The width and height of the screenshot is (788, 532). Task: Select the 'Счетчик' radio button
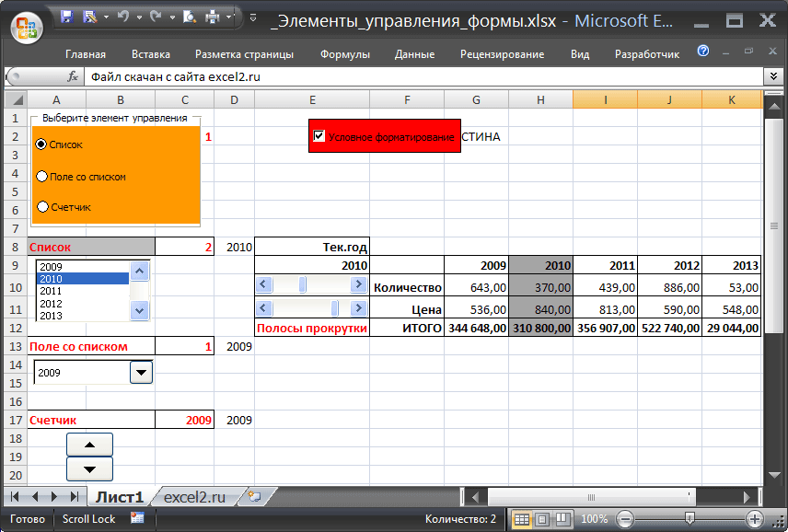tap(41, 207)
